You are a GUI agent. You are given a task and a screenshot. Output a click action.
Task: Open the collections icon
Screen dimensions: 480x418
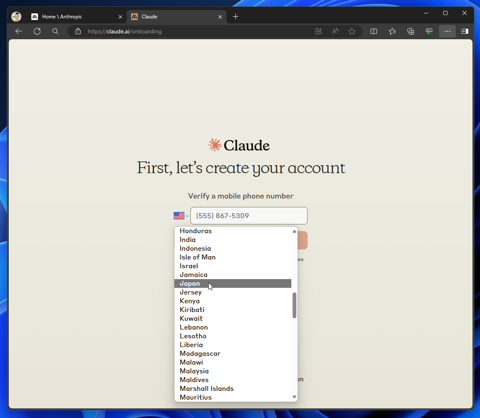[x=411, y=31]
